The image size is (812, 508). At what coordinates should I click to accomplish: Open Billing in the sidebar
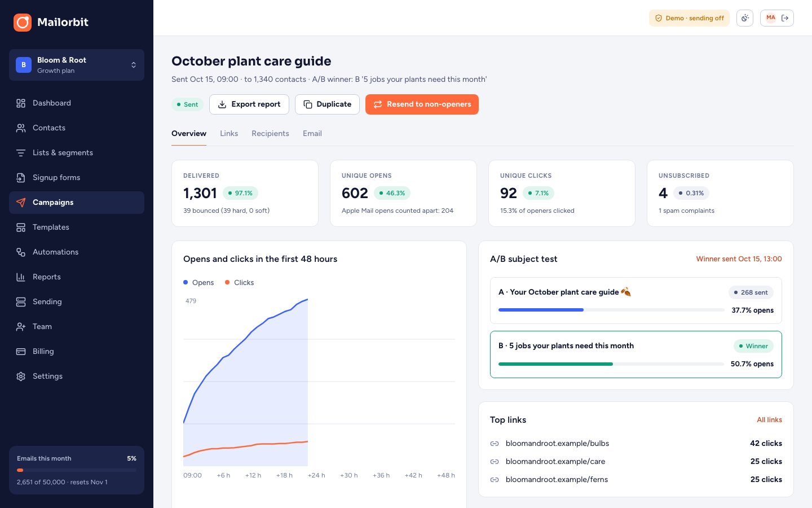(x=77, y=352)
